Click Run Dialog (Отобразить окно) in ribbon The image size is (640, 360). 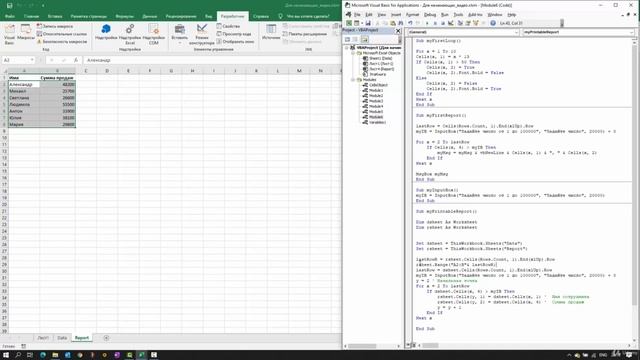(x=236, y=42)
